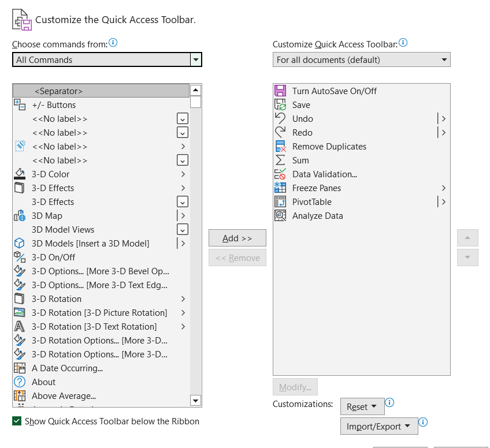
Task: Click info icon next to Choose commands from
Action: (x=113, y=43)
